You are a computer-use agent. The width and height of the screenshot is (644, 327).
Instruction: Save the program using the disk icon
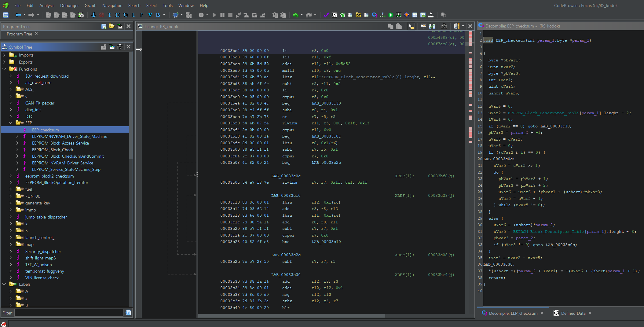5,15
